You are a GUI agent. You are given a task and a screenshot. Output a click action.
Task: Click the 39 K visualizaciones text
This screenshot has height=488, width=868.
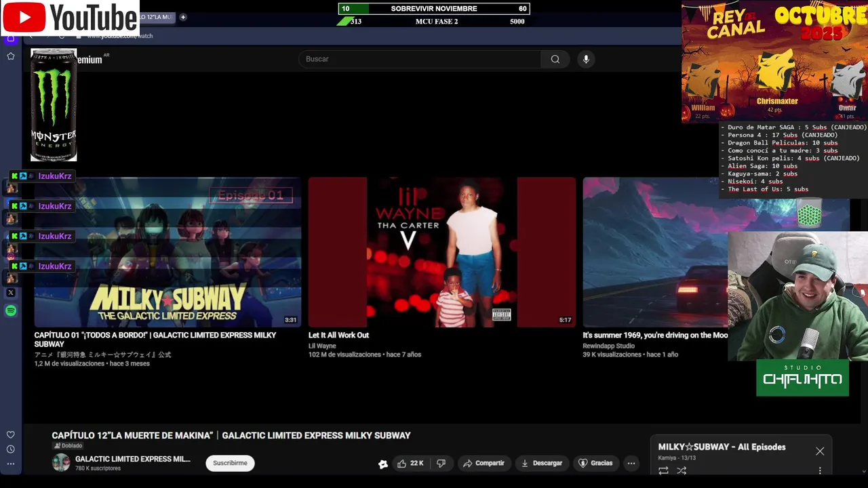(x=612, y=354)
